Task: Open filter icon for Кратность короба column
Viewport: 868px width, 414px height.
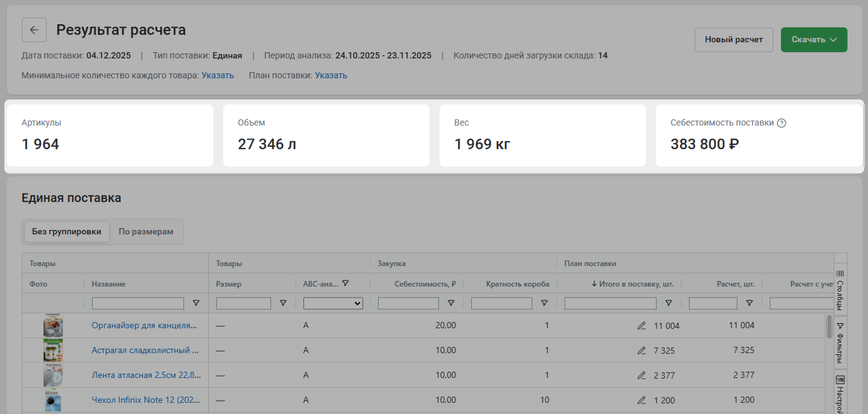Action: tap(544, 303)
